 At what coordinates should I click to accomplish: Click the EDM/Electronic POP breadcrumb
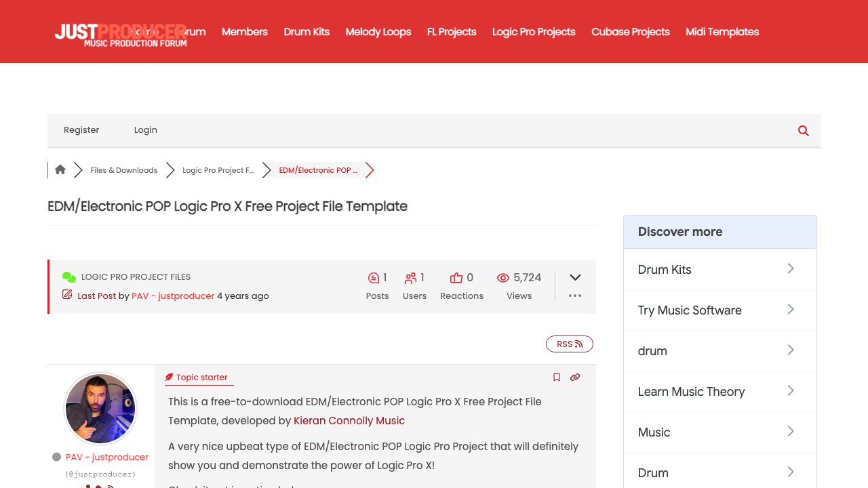(319, 170)
